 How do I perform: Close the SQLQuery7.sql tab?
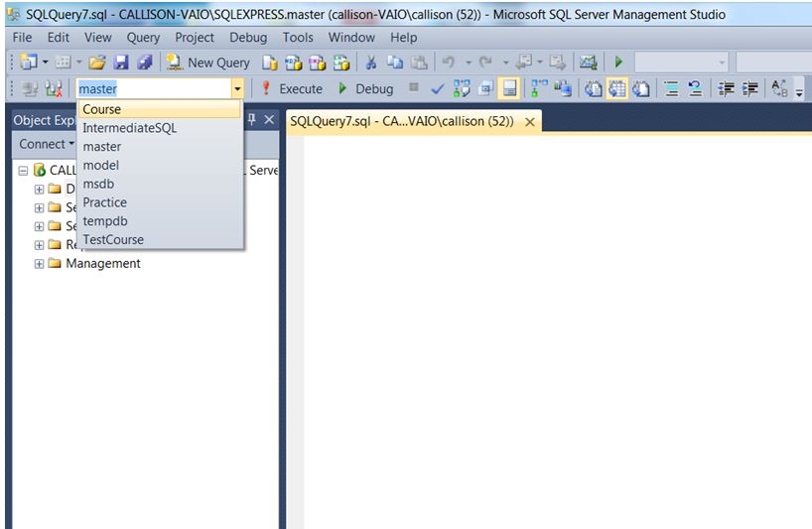[x=530, y=122]
